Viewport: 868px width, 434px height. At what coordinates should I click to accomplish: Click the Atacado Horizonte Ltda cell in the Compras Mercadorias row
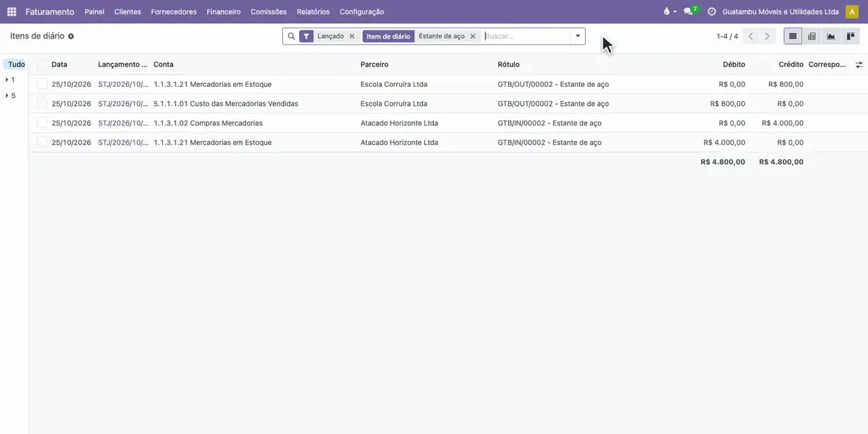pyautogui.click(x=399, y=123)
